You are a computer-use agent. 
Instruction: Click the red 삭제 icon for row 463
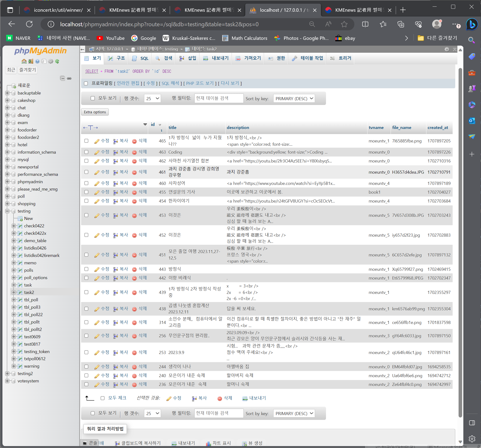[x=134, y=152]
